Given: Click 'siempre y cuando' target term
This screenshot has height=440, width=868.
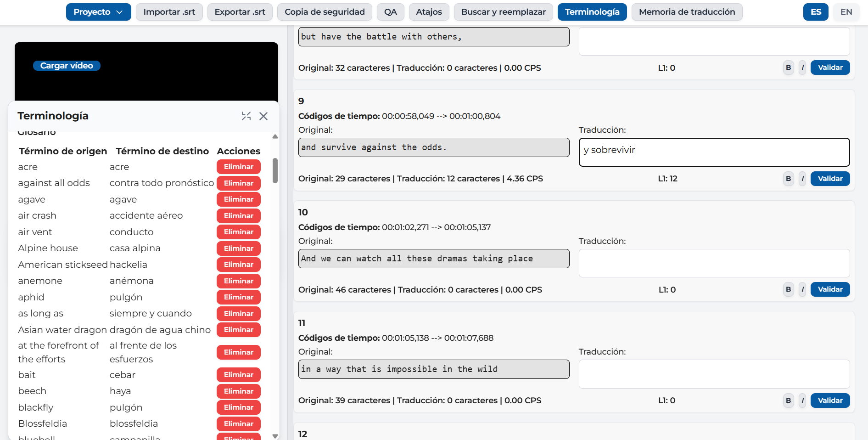Looking at the screenshot, I should point(151,314).
